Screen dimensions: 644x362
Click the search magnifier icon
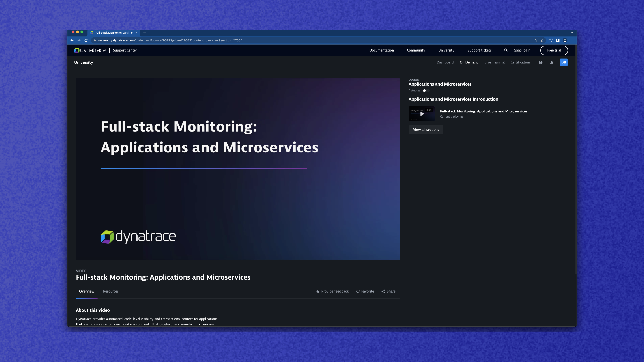coord(506,50)
